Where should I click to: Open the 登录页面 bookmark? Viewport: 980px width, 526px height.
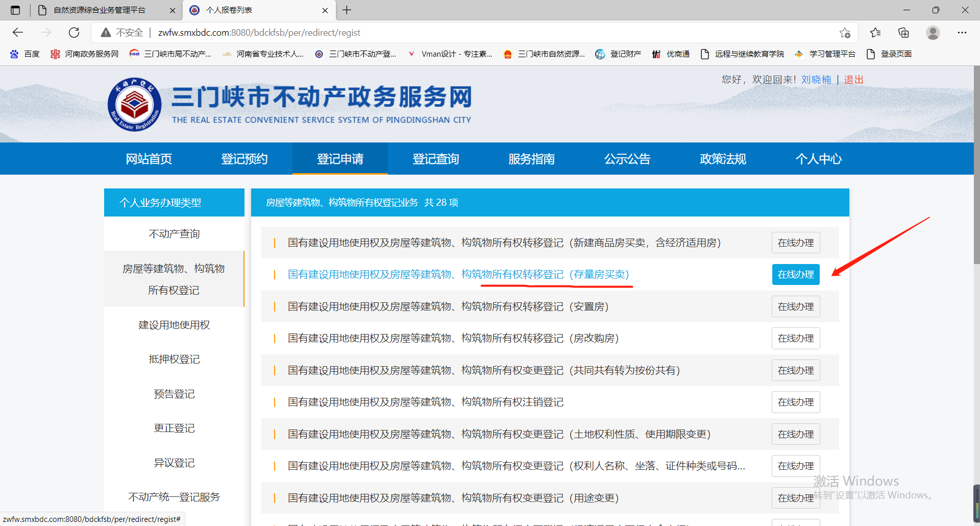click(x=889, y=54)
